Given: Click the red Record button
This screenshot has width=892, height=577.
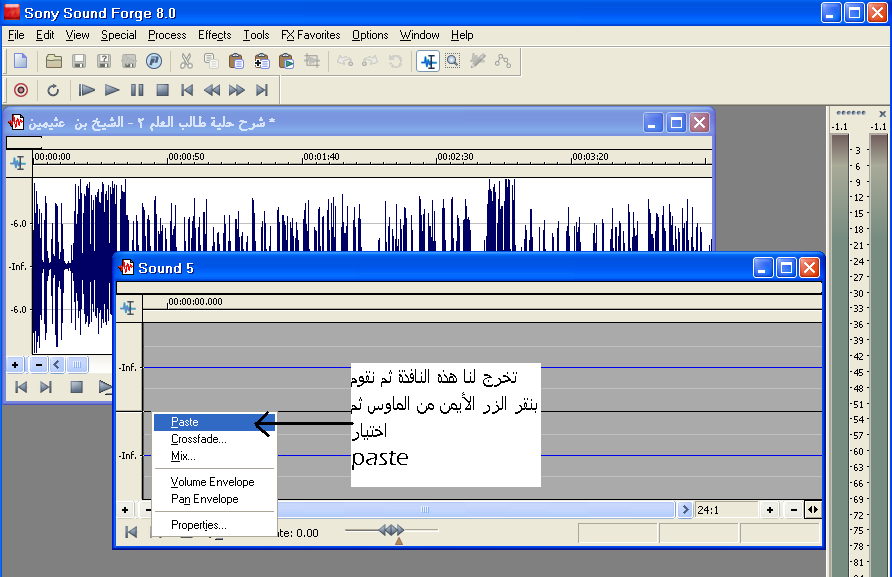Looking at the screenshot, I should [21, 90].
